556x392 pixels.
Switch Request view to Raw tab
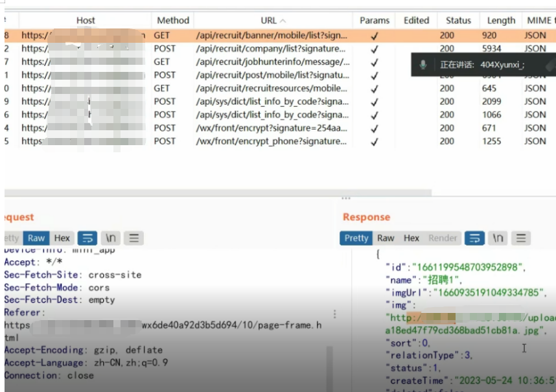coord(36,238)
